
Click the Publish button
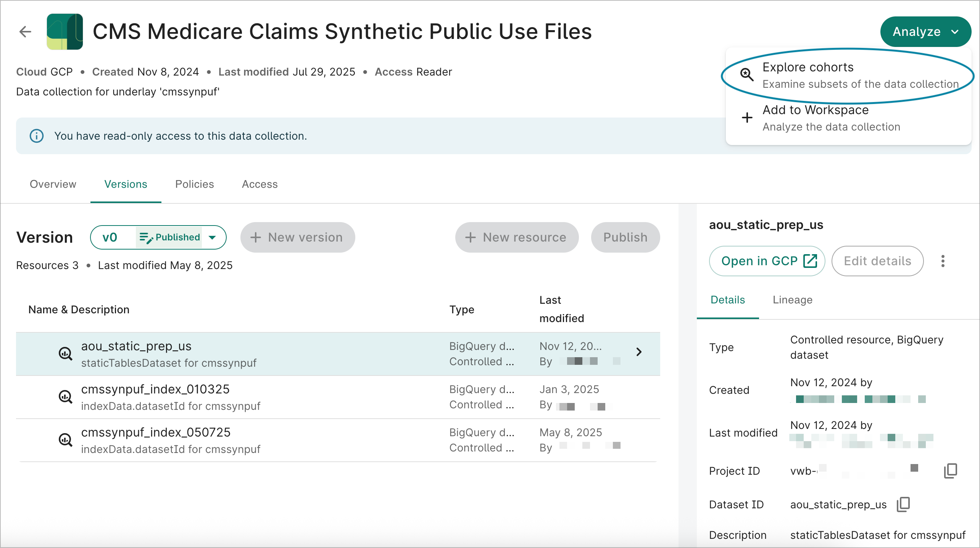coord(625,237)
